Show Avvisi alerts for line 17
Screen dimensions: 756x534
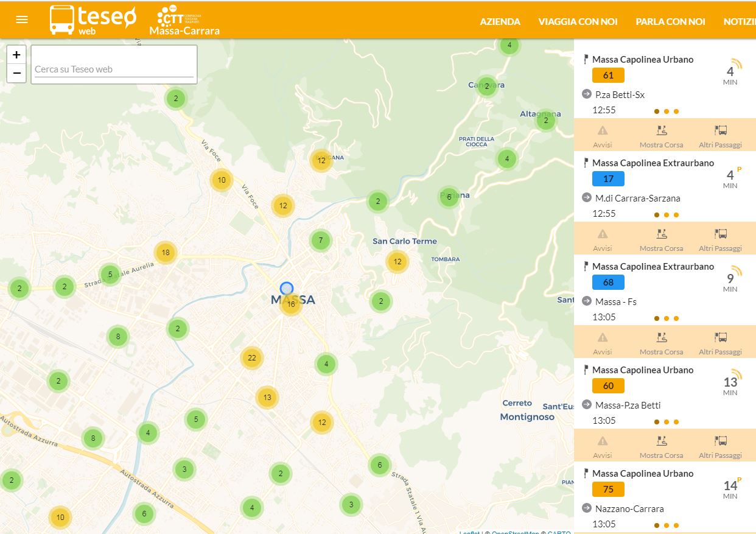point(603,239)
